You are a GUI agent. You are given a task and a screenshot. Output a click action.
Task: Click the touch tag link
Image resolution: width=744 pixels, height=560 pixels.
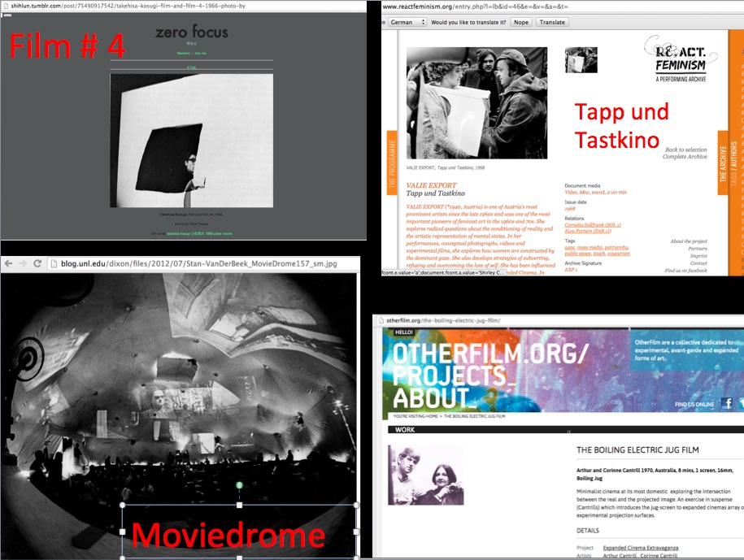(x=599, y=254)
